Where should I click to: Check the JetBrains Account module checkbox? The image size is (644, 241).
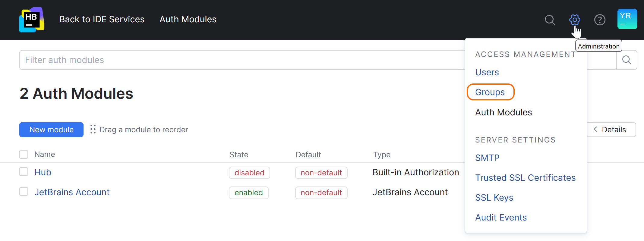click(24, 192)
